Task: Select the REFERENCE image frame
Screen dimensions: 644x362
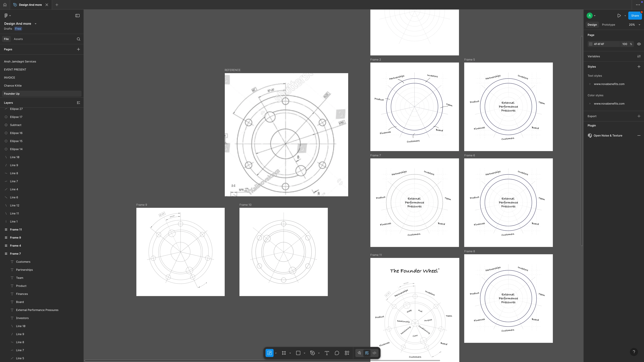Action: coord(286,135)
